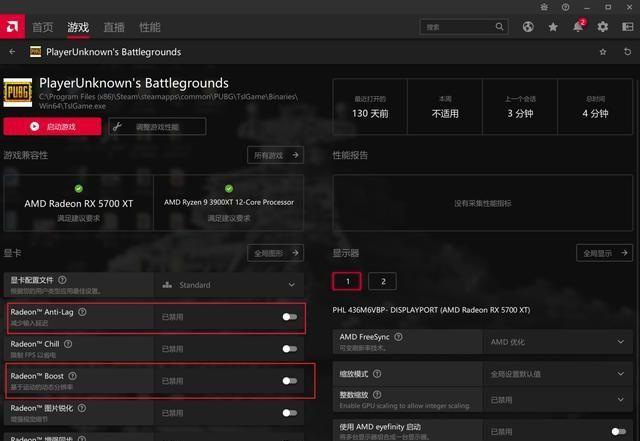This screenshot has height=441, width=640.
Task: Toggle the AMD eyefinity startup switch
Action: (618, 431)
